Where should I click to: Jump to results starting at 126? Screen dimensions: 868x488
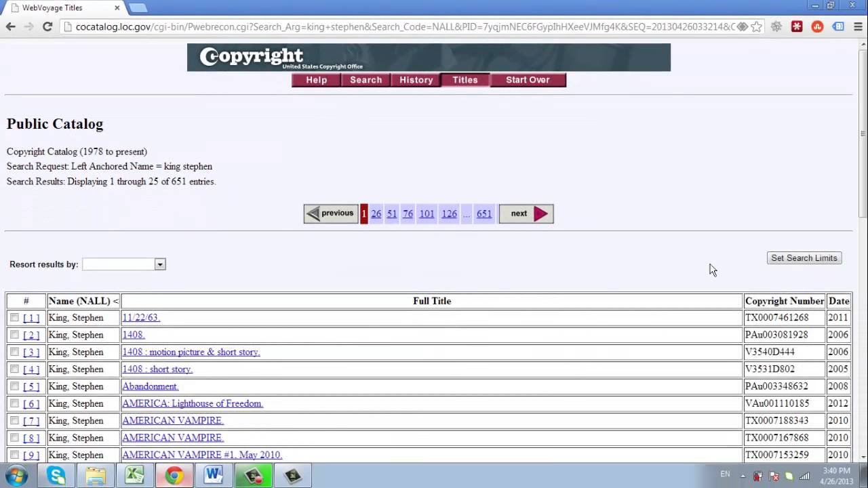449,213
